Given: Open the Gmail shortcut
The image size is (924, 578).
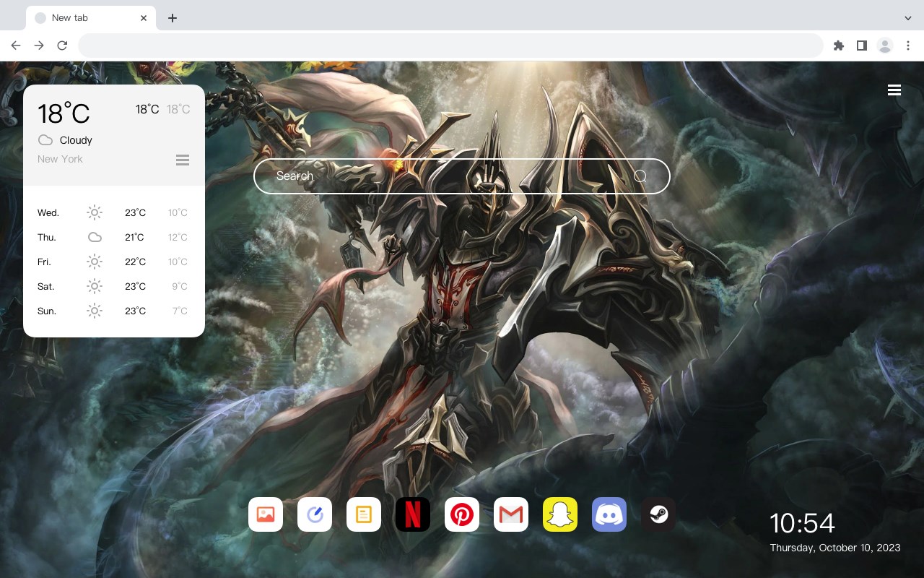Looking at the screenshot, I should click(511, 514).
